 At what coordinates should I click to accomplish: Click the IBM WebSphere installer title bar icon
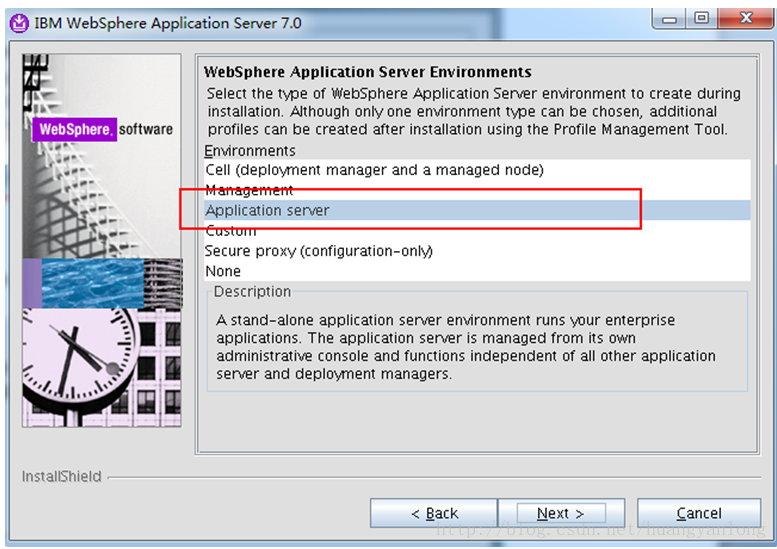click(19, 23)
